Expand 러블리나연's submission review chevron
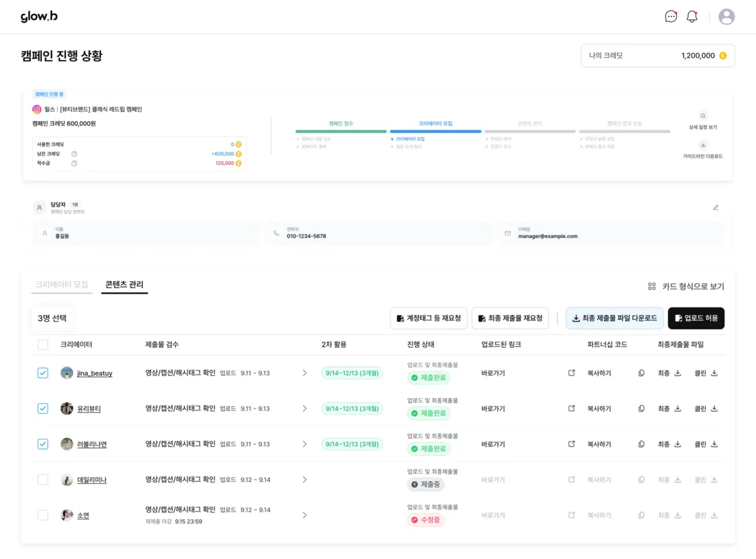This screenshot has height=559, width=756. (x=304, y=444)
